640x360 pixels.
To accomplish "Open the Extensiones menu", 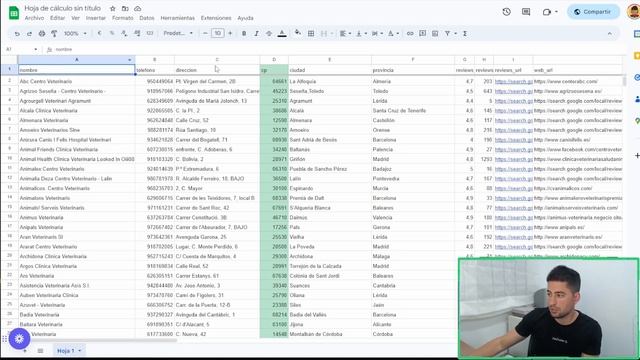I will click(216, 18).
